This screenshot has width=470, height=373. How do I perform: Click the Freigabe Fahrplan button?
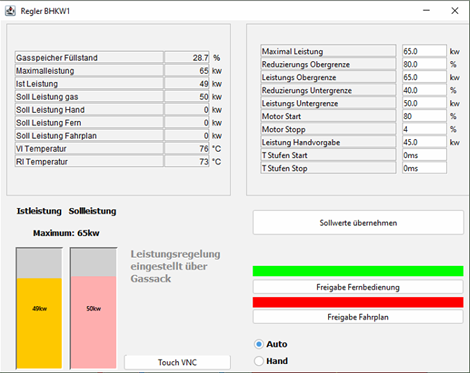(358, 317)
